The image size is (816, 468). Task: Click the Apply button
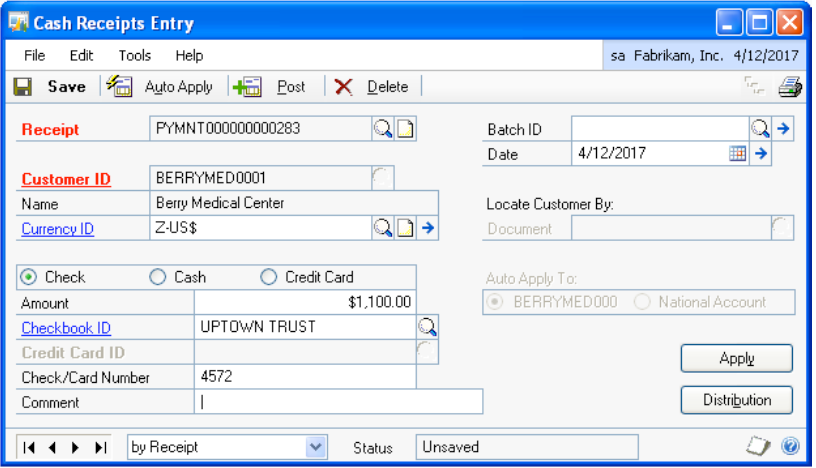[x=736, y=358]
